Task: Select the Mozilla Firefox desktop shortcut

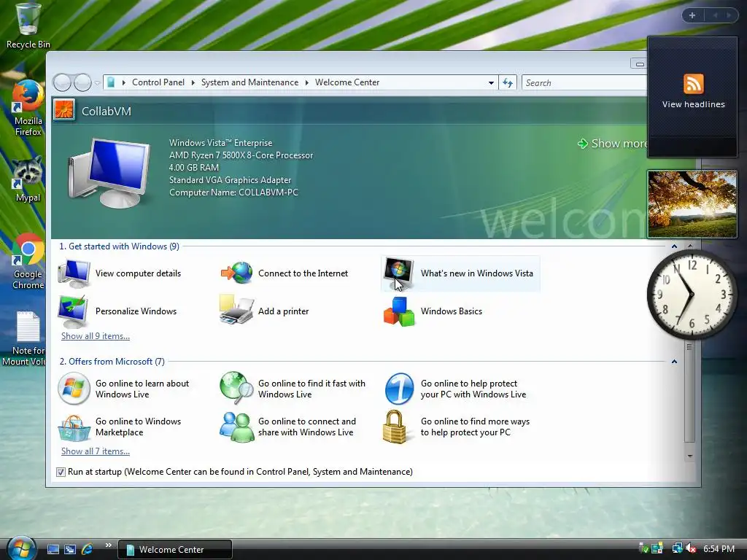Action: [x=28, y=109]
